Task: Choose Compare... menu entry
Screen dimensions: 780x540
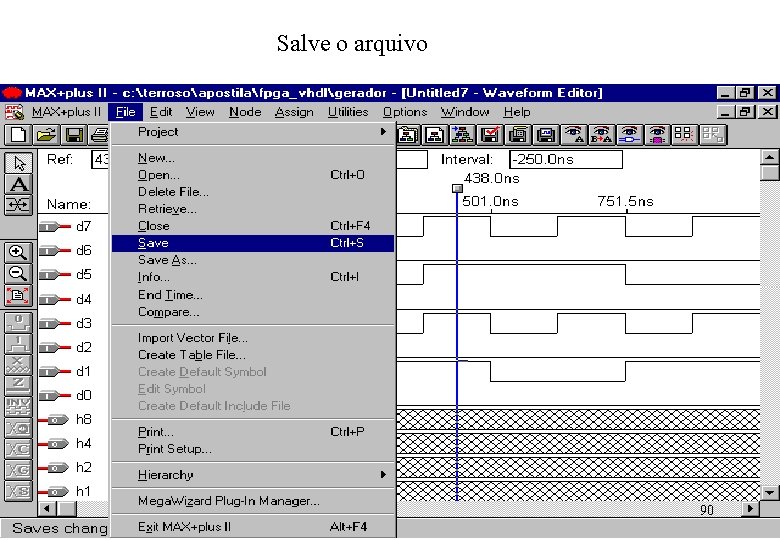Action: pos(253,312)
